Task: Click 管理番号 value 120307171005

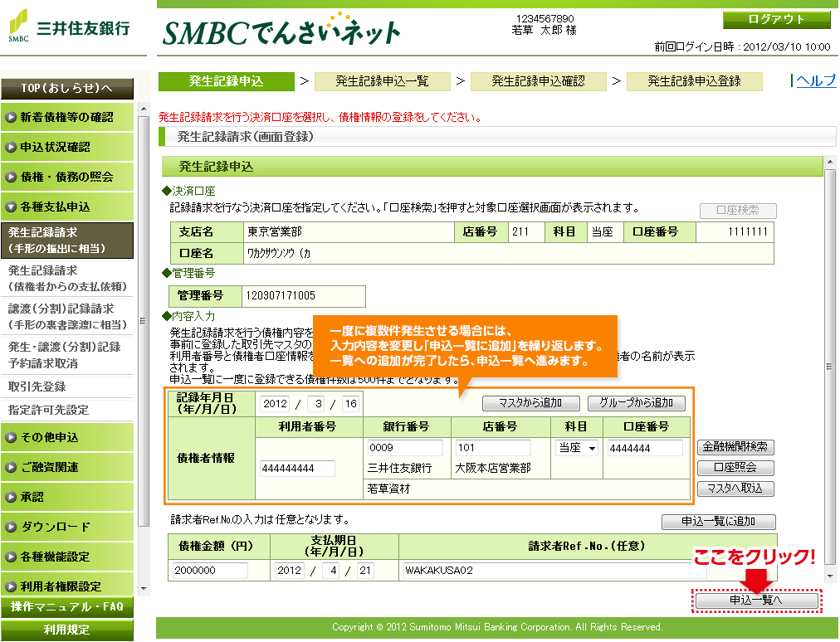Action: click(281, 296)
